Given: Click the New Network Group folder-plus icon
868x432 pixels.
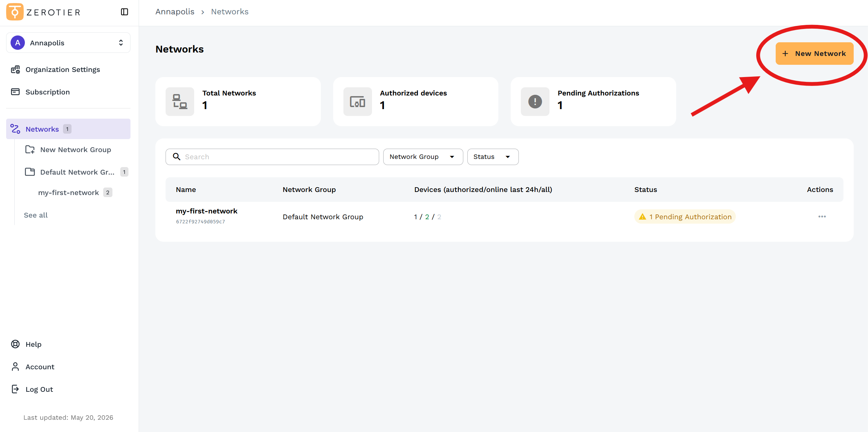Looking at the screenshot, I should 30,150.
